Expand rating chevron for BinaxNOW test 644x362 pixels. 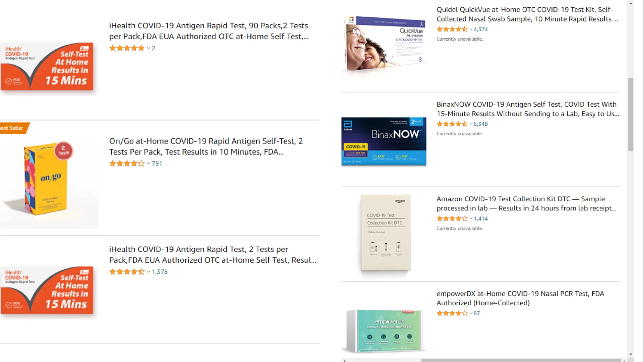471,124
